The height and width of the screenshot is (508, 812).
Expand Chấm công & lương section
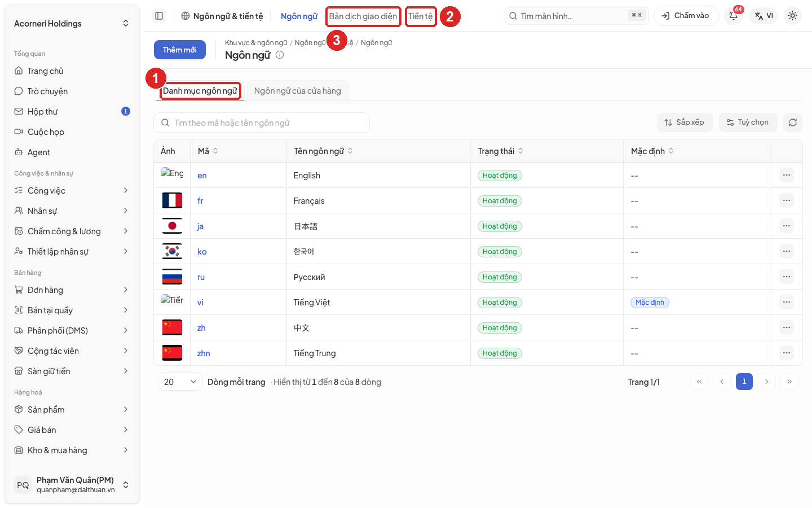(72, 231)
